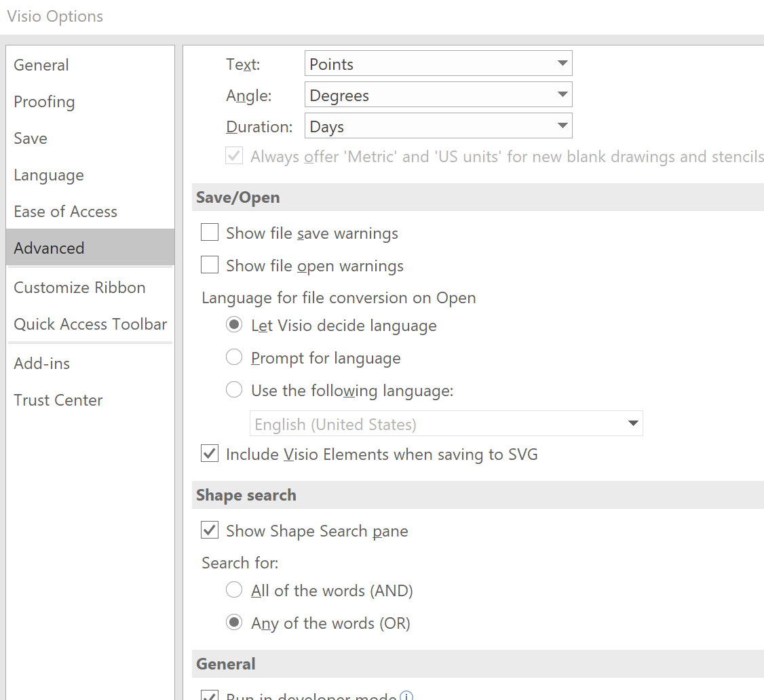
Task: Select Any of the words (OR)
Action: [234, 623]
